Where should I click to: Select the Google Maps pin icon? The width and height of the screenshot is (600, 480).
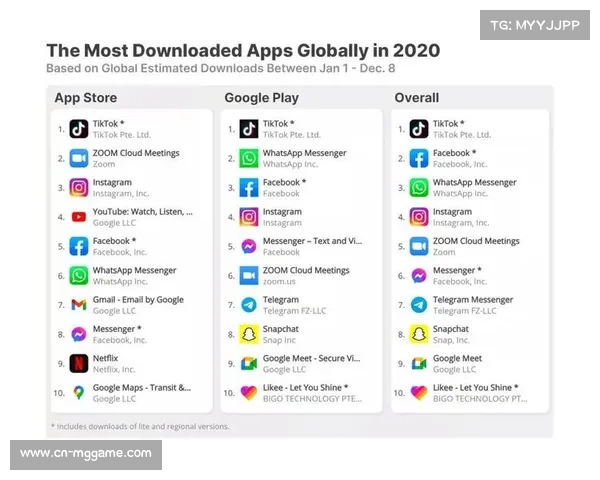79,392
